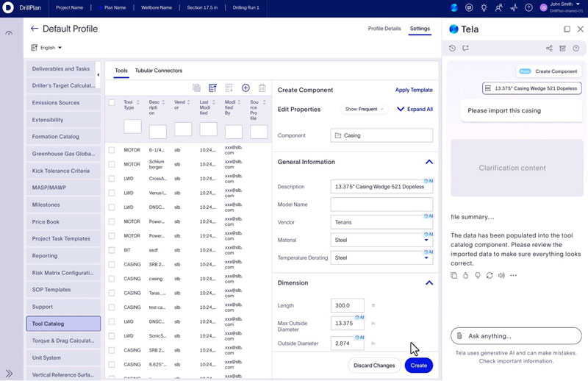Check the LWD CrossA row checkbox
The height and width of the screenshot is (381, 588).
pyautogui.click(x=112, y=178)
